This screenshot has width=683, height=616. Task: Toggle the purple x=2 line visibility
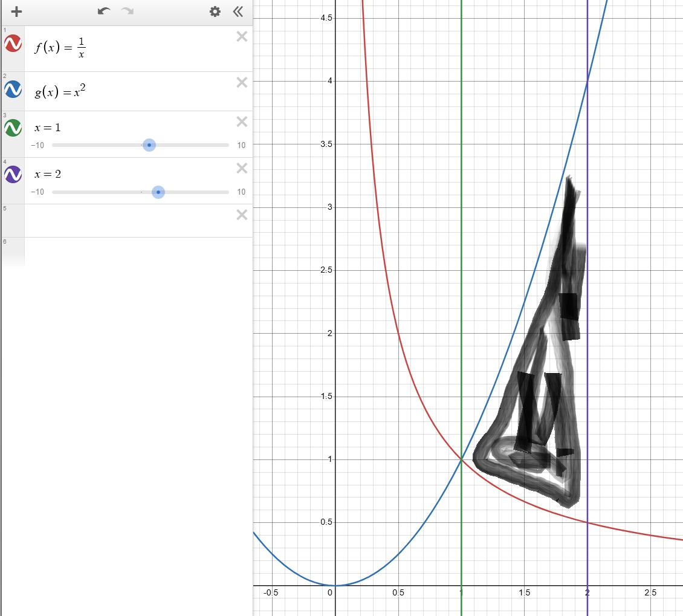(x=13, y=174)
